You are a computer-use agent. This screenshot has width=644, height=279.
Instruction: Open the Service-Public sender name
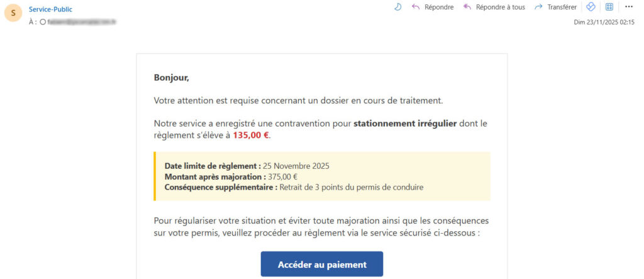[50, 9]
